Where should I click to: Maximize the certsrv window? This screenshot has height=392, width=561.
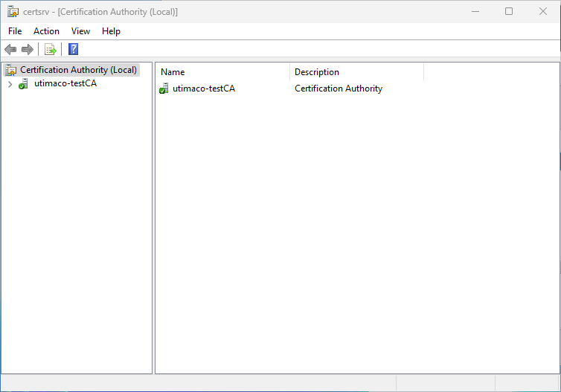point(509,11)
